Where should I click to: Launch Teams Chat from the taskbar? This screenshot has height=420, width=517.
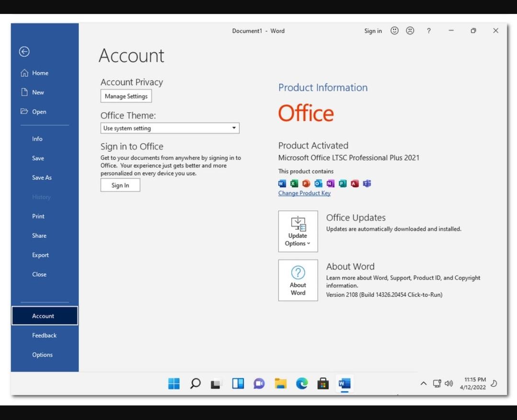click(259, 384)
